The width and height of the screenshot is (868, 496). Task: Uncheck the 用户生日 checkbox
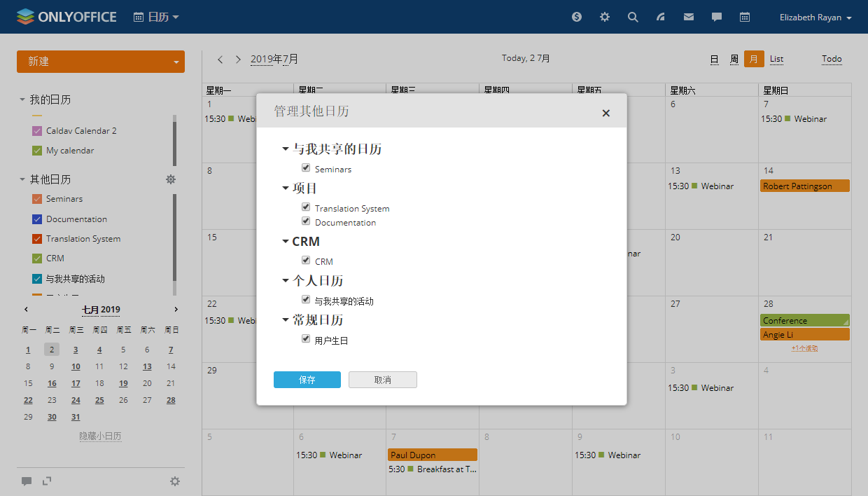306,339
